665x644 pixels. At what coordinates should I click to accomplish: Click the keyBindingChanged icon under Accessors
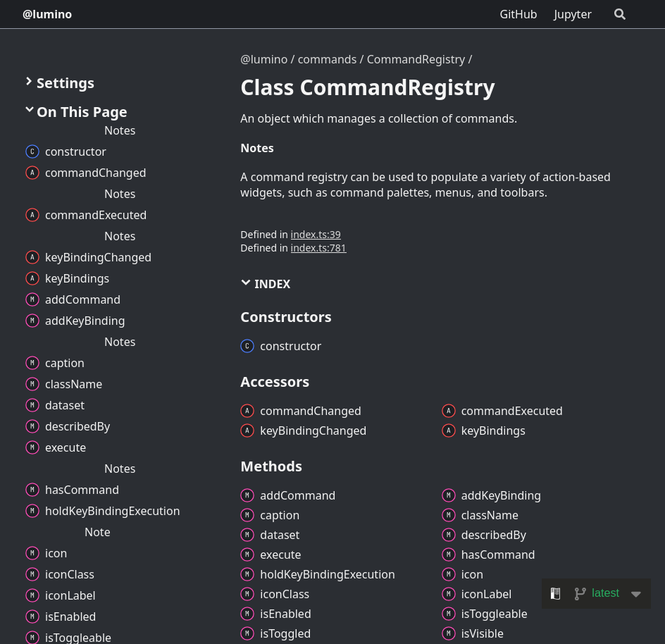point(247,431)
